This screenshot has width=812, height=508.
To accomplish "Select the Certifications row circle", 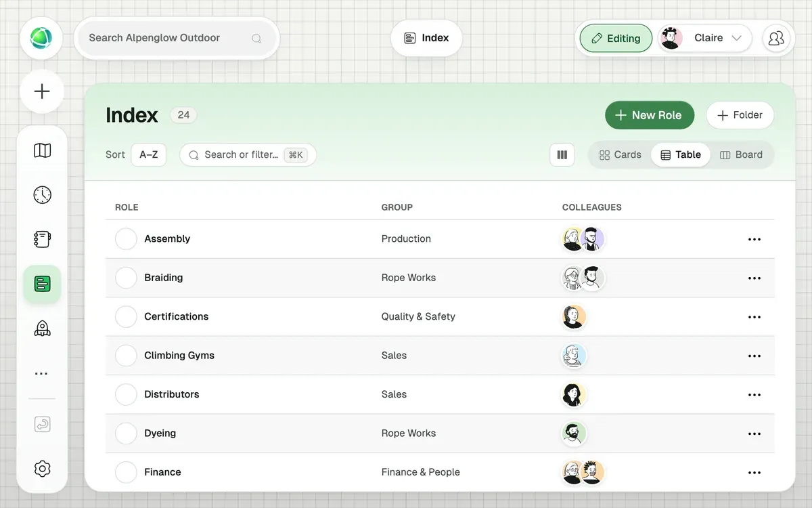I will [x=126, y=316].
